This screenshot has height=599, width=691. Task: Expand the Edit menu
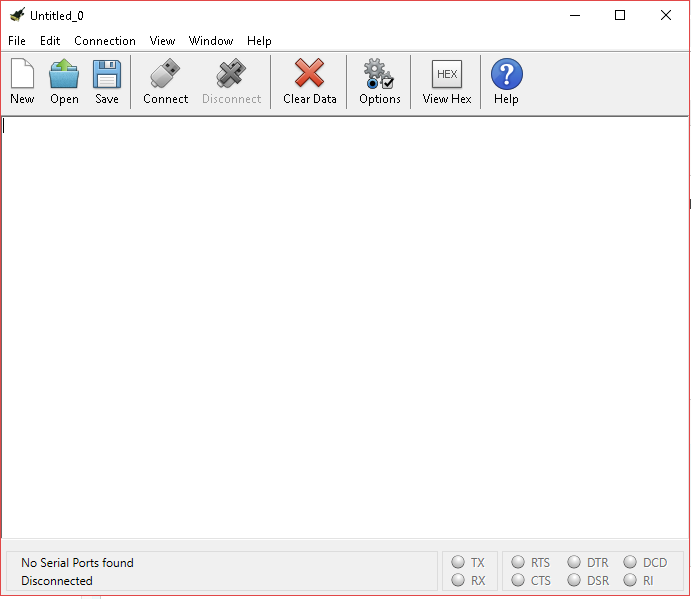(50, 41)
